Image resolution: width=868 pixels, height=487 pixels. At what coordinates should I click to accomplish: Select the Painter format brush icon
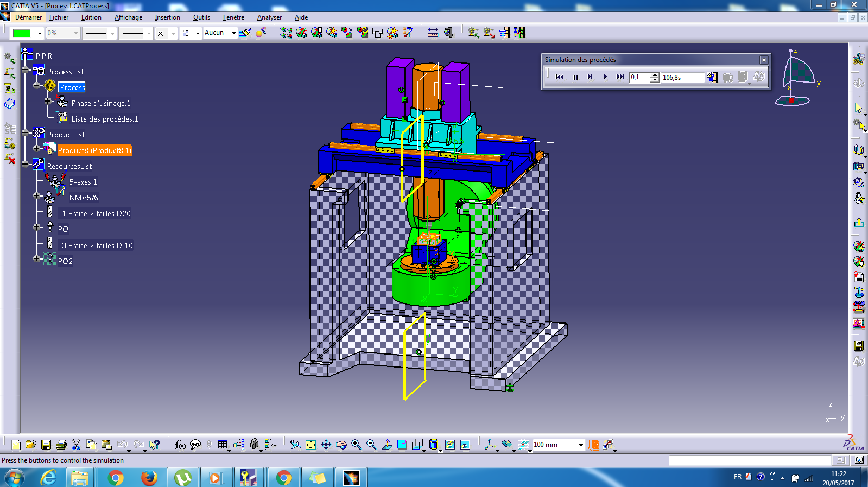(245, 33)
